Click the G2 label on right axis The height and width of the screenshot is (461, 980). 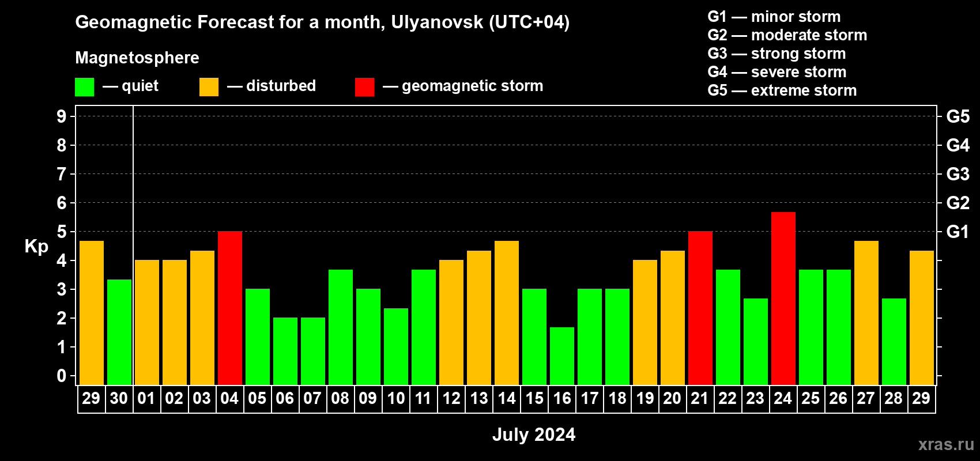(958, 203)
